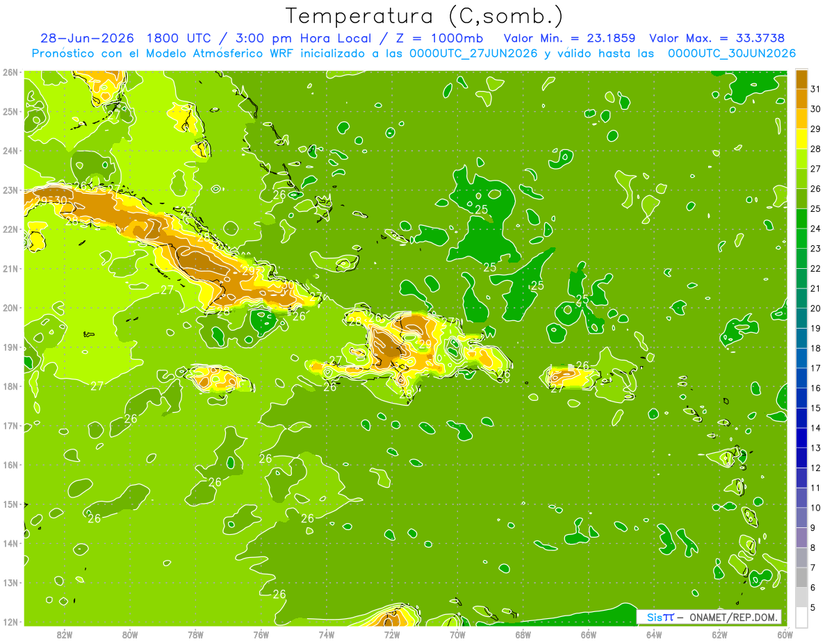Click the color bar label "31"

[x=815, y=88]
